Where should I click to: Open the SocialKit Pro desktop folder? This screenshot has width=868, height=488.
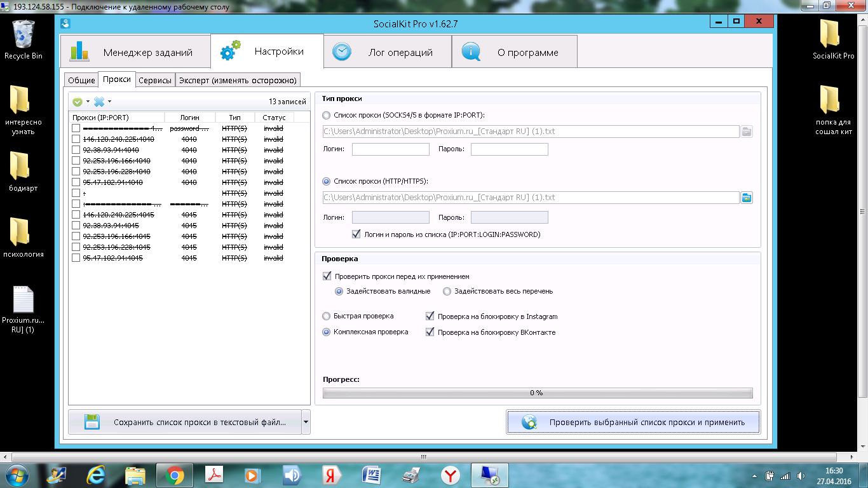point(833,39)
